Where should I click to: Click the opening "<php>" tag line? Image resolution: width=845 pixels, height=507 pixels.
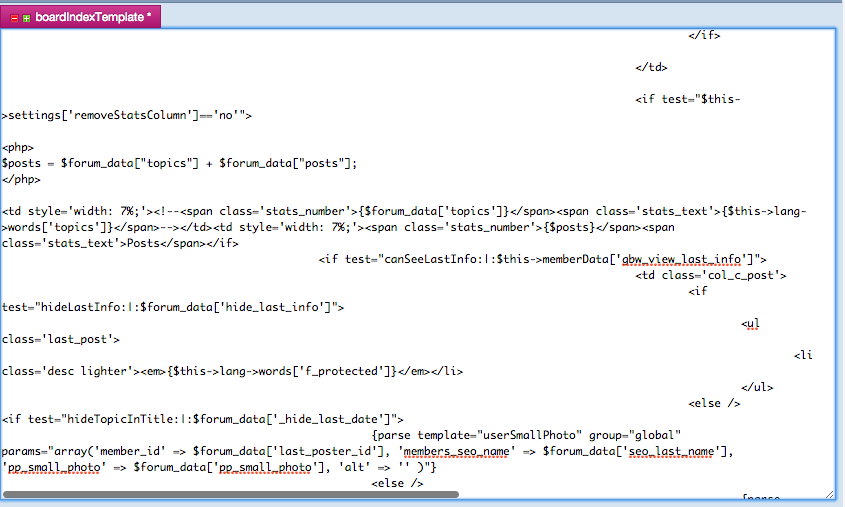tap(18, 147)
